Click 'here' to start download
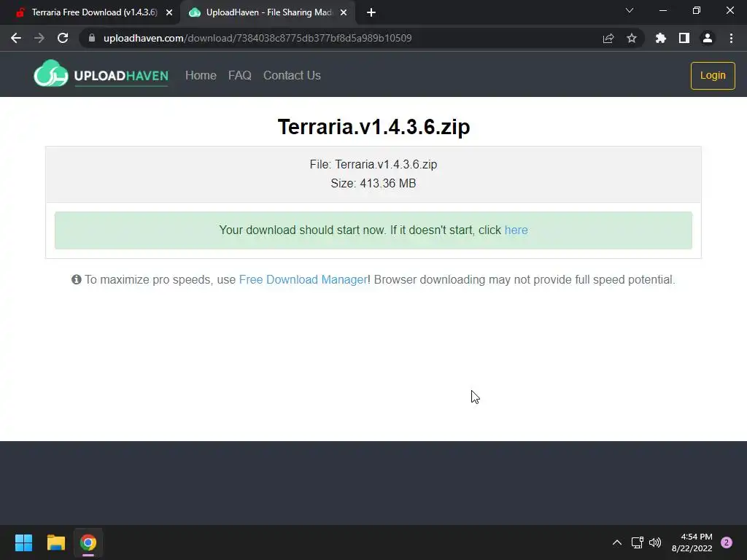Image resolution: width=747 pixels, height=560 pixels. tap(516, 230)
